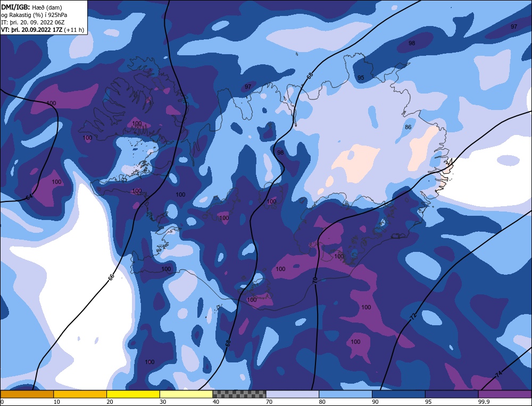Viewport: 532px width, 406px height.
Task: Select the initial time "IT: þri. 20. 09. 2022 06Z"
Action: [x=33, y=22]
